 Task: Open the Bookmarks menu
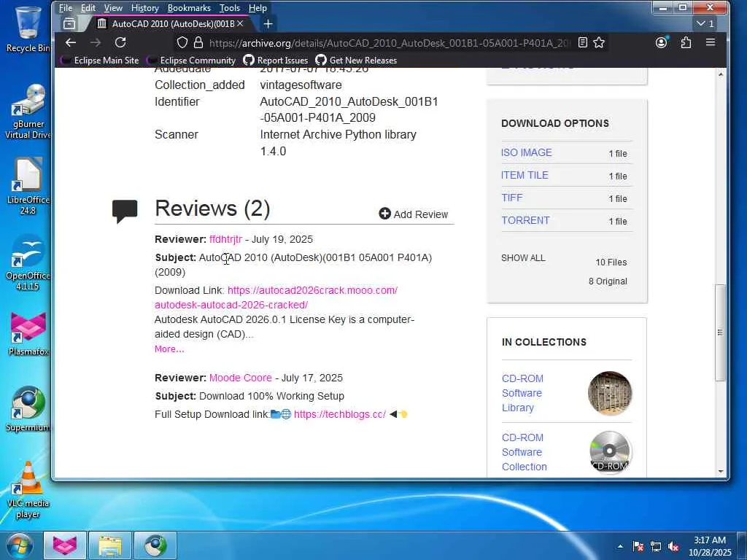(189, 8)
